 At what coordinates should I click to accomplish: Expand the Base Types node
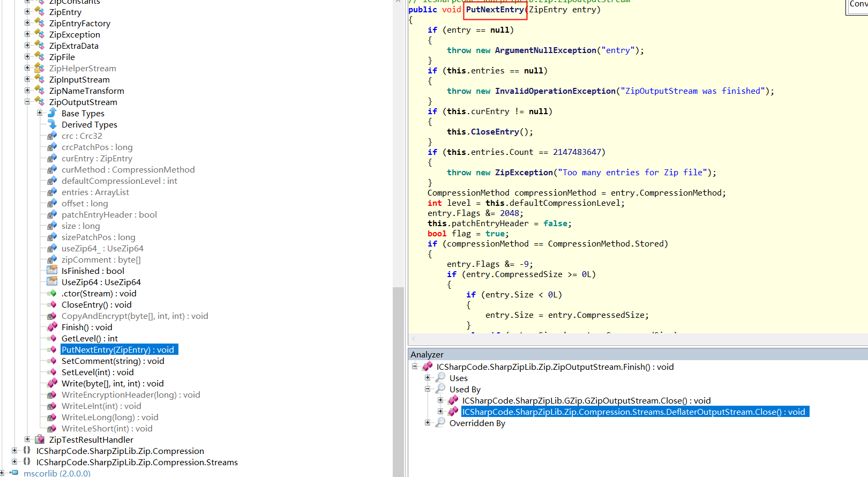pos(40,113)
